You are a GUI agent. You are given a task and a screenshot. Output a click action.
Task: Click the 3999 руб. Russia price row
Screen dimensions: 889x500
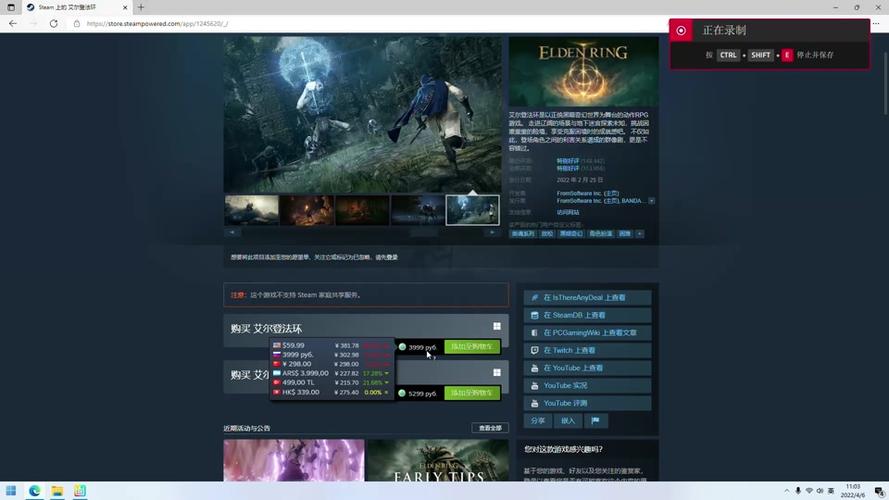click(x=332, y=354)
